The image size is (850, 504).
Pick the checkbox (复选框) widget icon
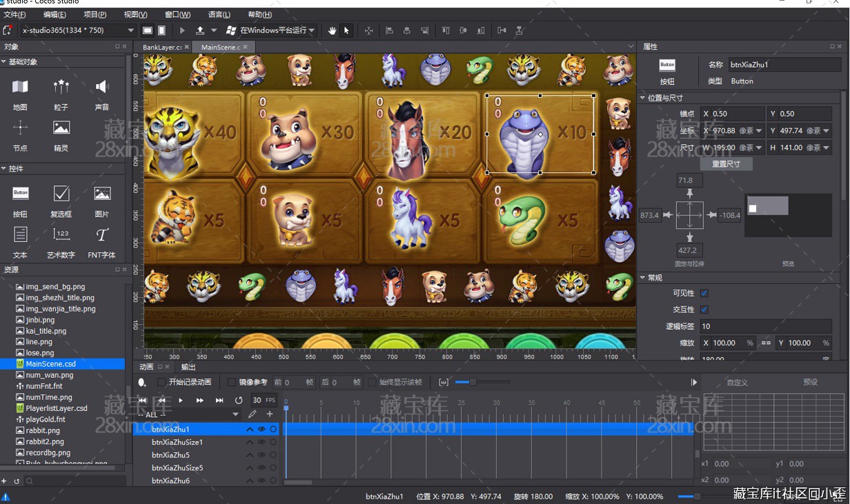(x=61, y=194)
